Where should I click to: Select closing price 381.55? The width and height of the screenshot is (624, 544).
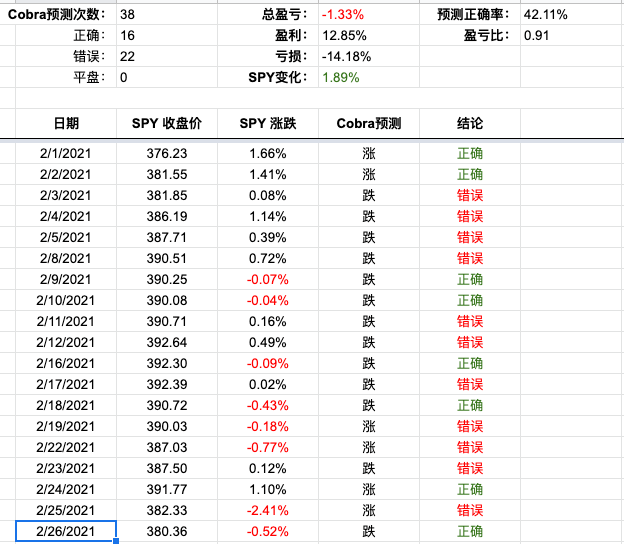pyautogui.click(x=167, y=174)
